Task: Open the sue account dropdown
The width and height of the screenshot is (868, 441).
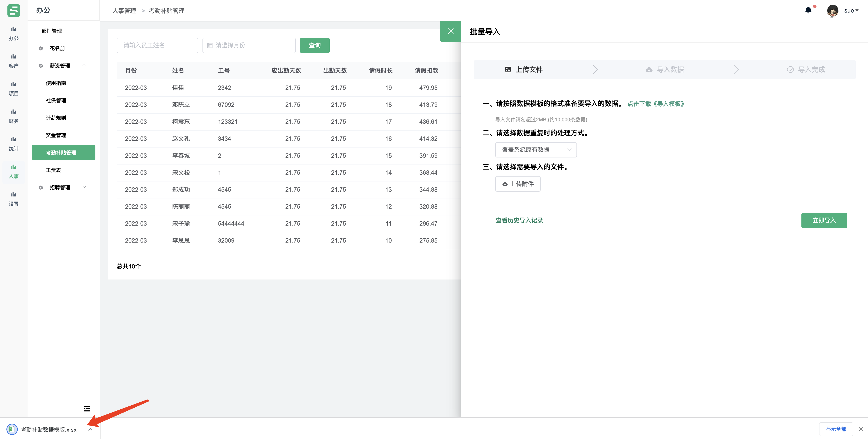Action: coord(851,10)
